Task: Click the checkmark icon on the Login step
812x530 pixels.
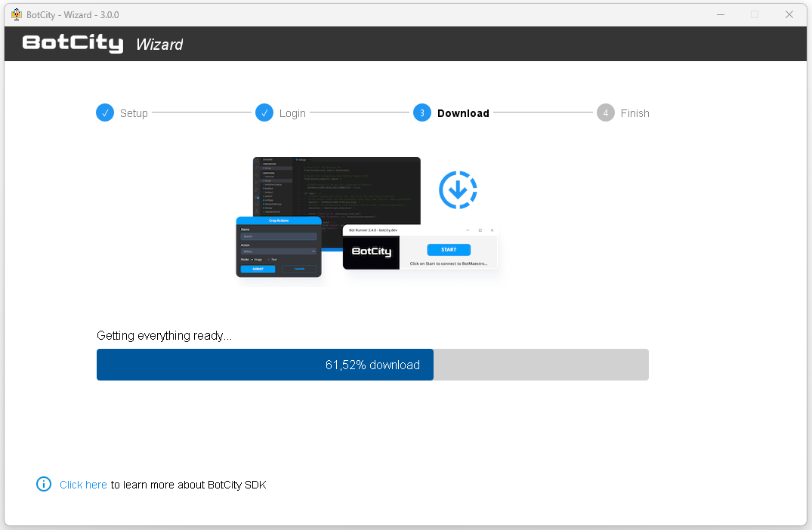Action: 265,112
